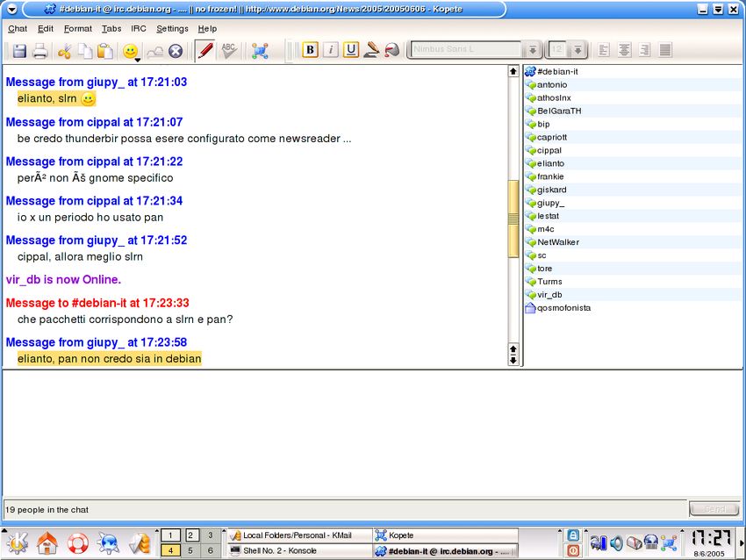746x560 pixels.
Task: Click the red pen icon in toolbar
Action: pyautogui.click(x=204, y=50)
